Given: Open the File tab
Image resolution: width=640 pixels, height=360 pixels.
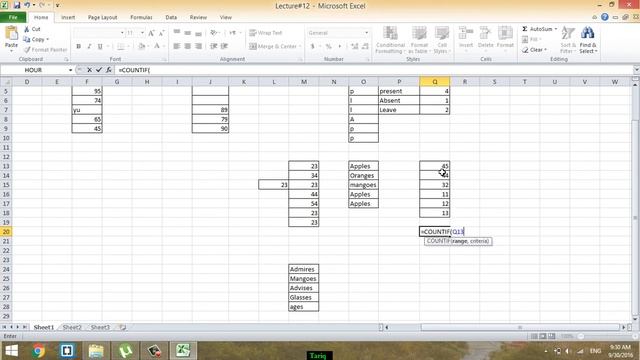Looking at the screenshot, I should point(13,18).
